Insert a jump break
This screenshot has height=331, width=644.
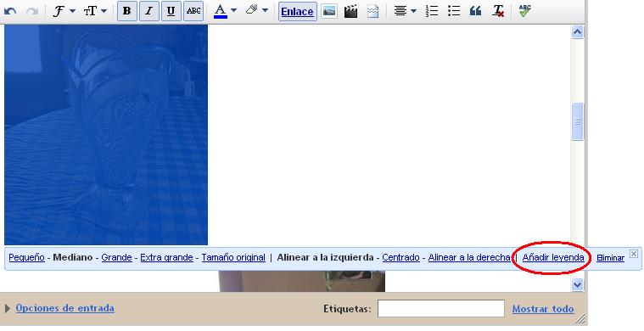point(372,11)
